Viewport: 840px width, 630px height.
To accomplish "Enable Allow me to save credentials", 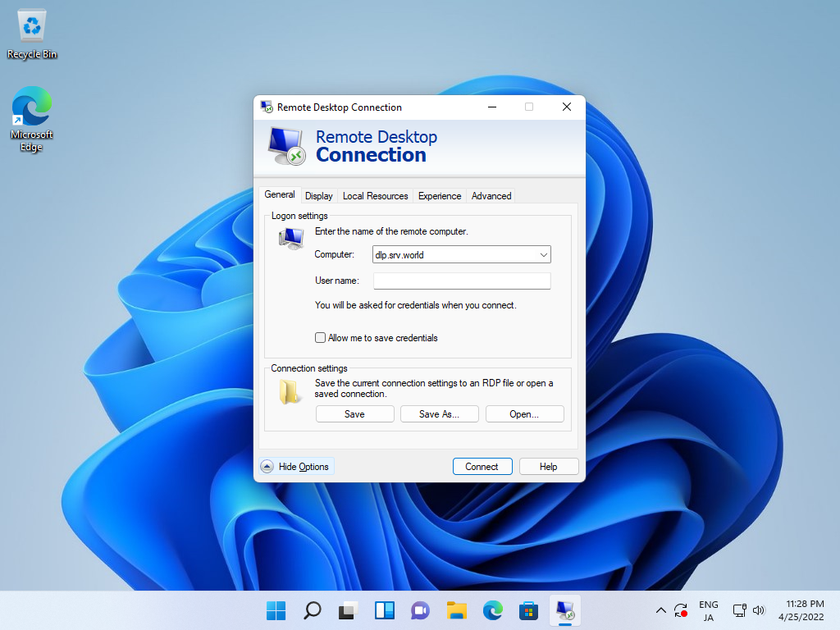I will pos(321,337).
